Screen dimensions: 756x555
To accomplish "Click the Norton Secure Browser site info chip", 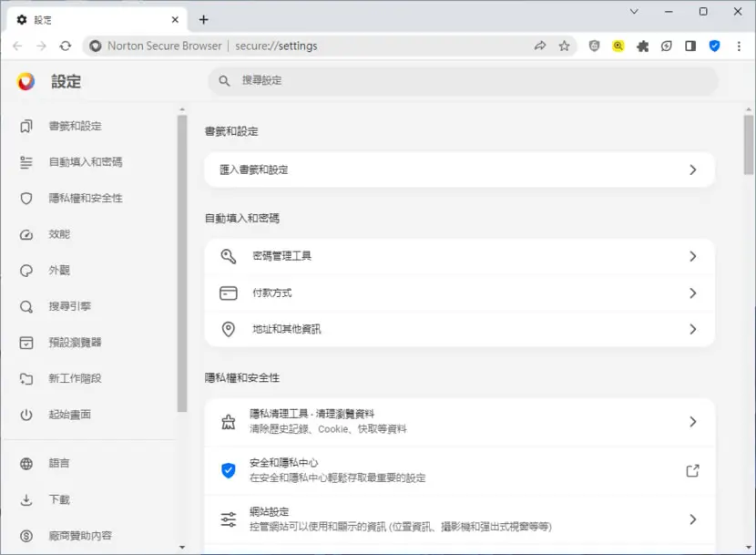I will (x=156, y=46).
